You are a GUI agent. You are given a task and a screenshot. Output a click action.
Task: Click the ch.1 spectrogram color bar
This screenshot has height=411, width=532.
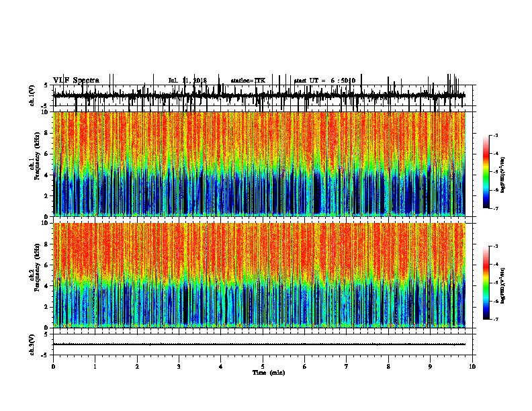click(486, 172)
